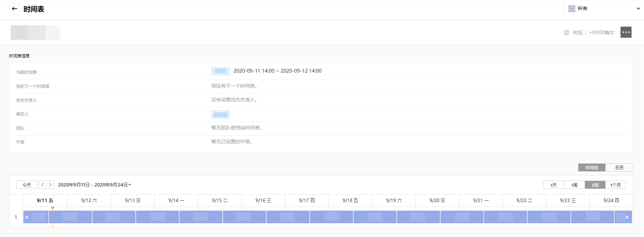
Task: Go to next date range arrow
Action: pyautogui.click(x=50, y=185)
